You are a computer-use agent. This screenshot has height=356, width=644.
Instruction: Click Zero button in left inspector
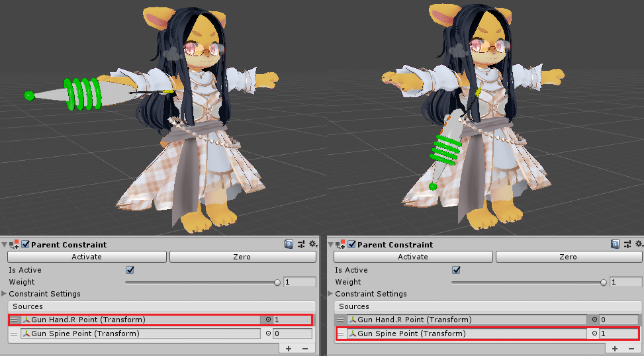pyautogui.click(x=243, y=257)
